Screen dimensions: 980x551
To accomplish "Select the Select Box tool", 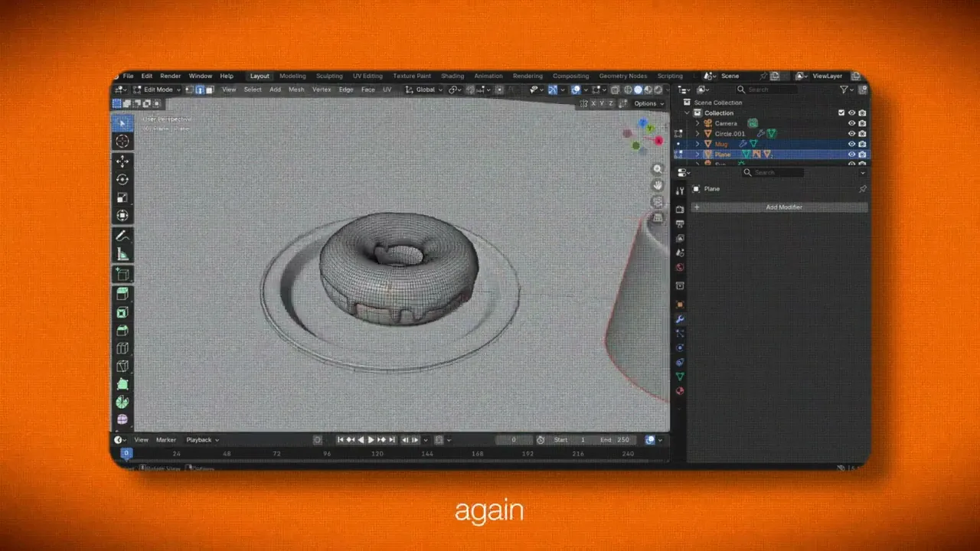I will [x=122, y=122].
